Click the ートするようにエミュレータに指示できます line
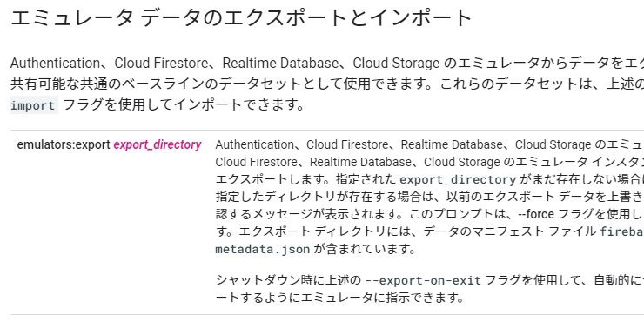 (x=339, y=298)
